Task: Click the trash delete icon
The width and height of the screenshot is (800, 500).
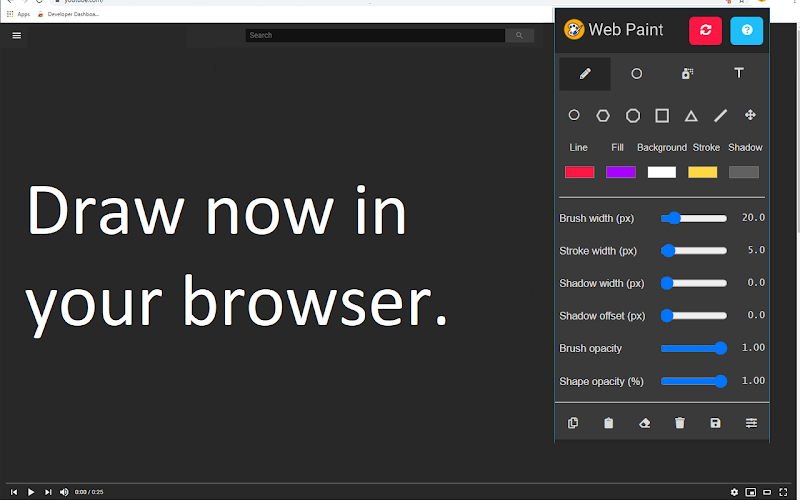Action: (x=680, y=423)
